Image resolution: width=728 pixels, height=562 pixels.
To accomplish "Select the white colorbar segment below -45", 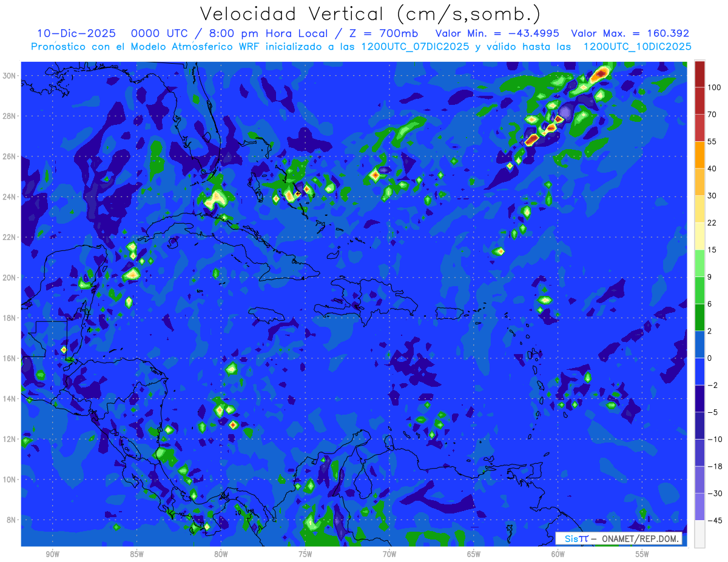I will pos(699,534).
